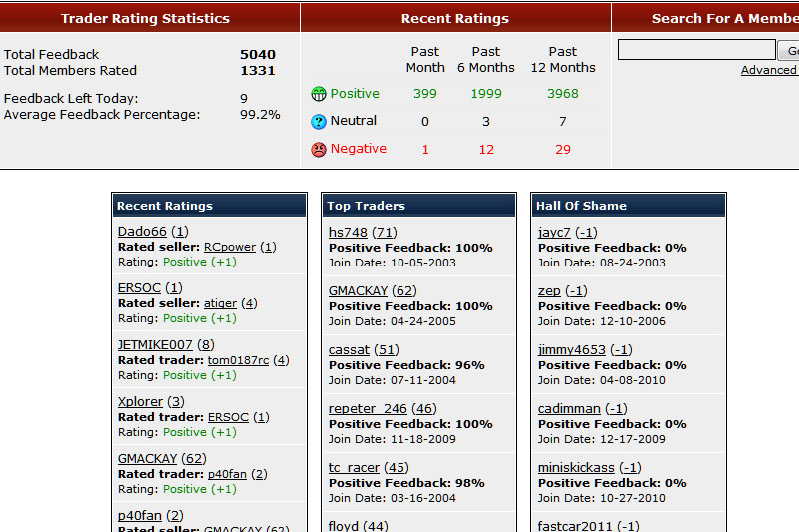This screenshot has width=799, height=532.
Task: Open tc_racer's trader profile
Action: tap(355, 468)
